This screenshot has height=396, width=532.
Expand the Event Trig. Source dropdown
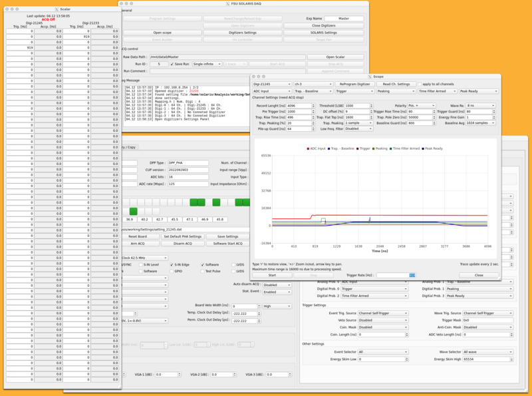click(x=383, y=313)
